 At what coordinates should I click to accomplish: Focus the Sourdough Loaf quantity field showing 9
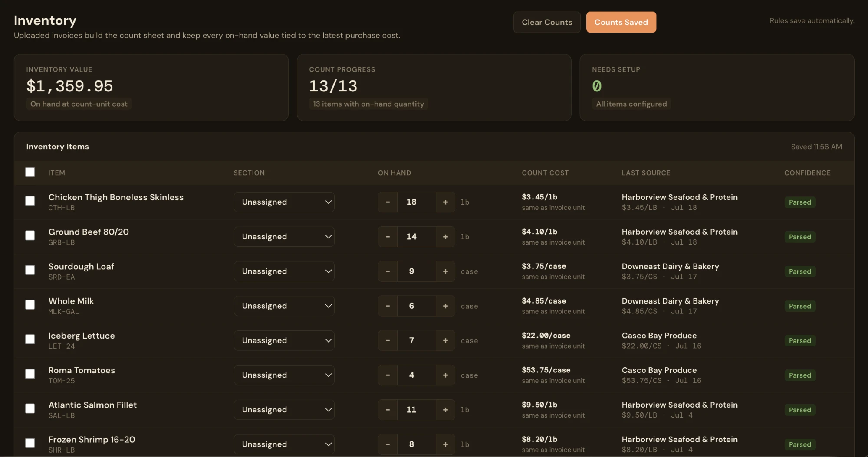coord(416,271)
